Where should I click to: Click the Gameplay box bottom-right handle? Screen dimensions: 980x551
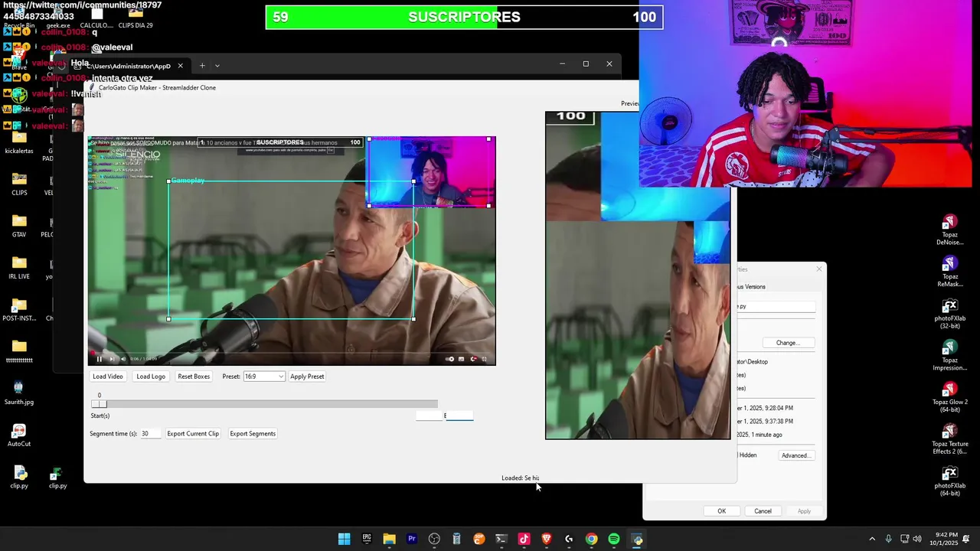(413, 319)
